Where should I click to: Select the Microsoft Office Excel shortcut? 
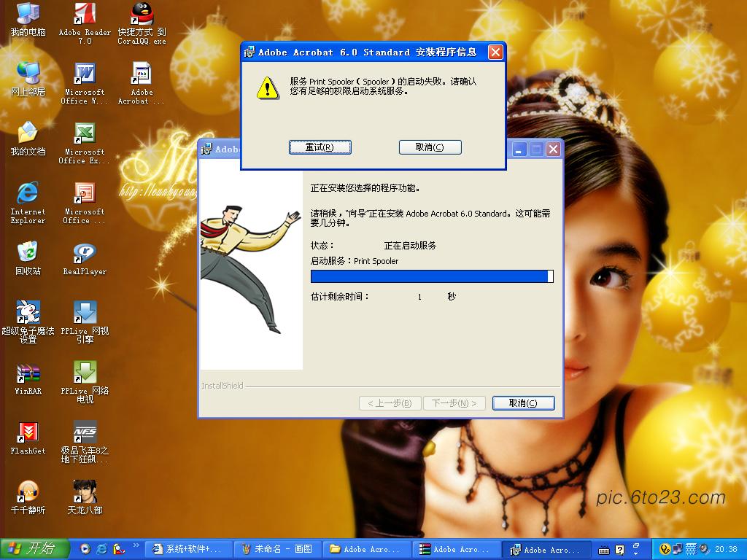(x=85, y=144)
